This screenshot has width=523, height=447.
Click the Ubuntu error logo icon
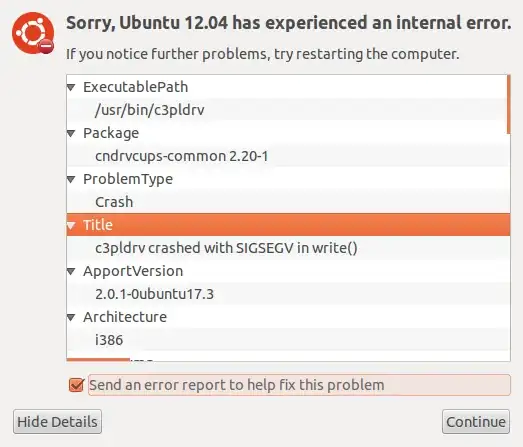pos(33,33)
